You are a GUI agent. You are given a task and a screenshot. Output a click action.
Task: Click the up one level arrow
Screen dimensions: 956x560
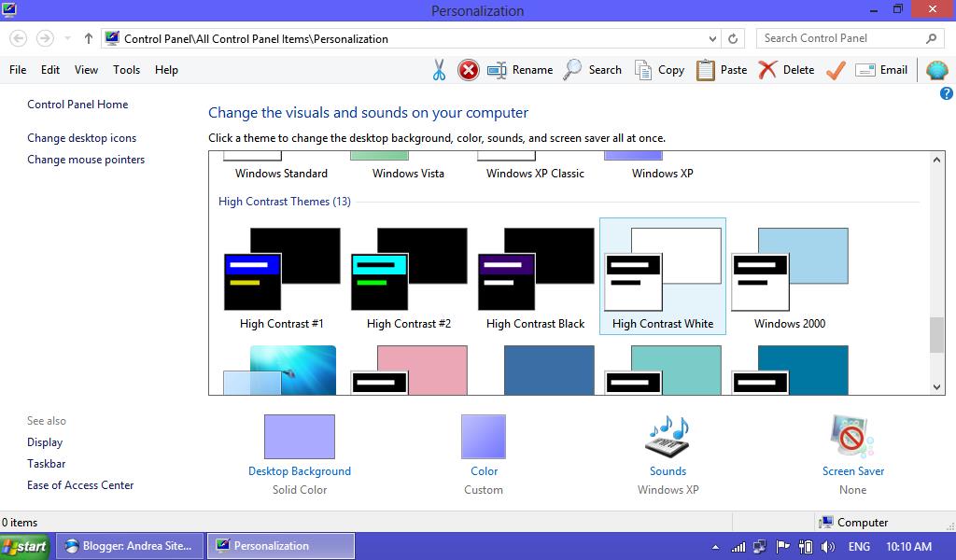click(89, 38)
